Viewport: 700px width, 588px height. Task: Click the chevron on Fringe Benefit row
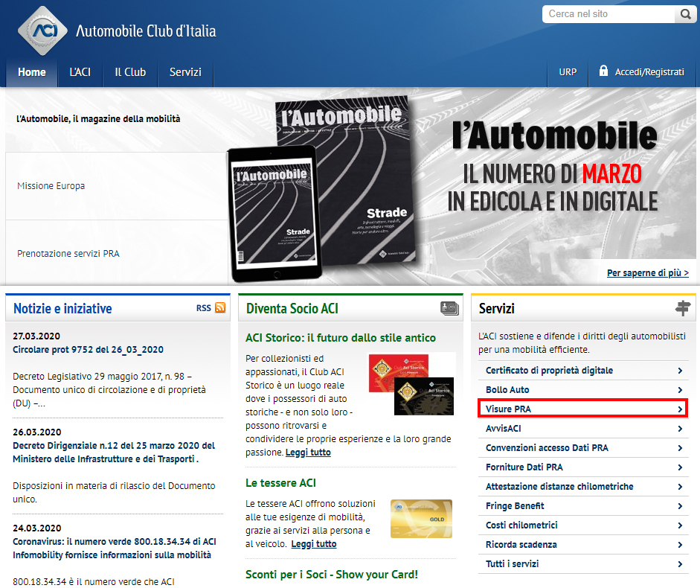(x=680, y=506)
